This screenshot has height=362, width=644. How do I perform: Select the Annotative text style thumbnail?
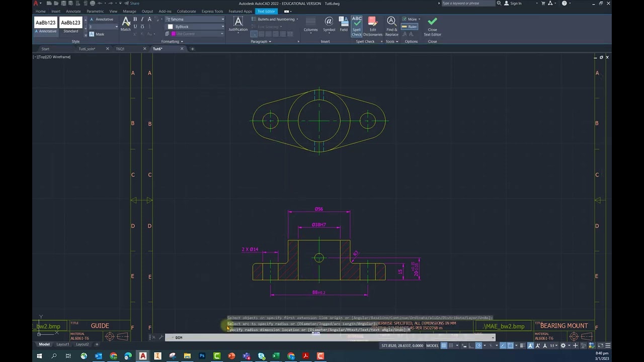click(x=45, y=25)
